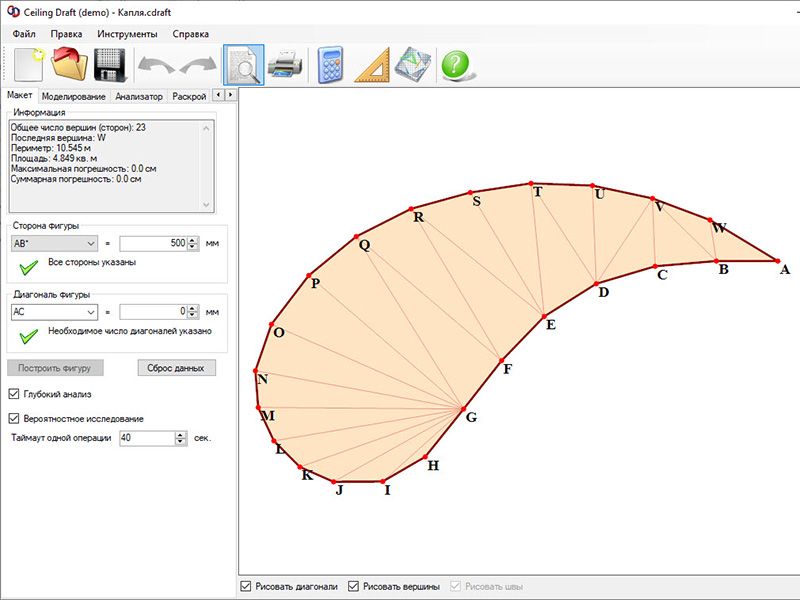
Task: Select vertex G on the drawing
Action: [463, 409]
